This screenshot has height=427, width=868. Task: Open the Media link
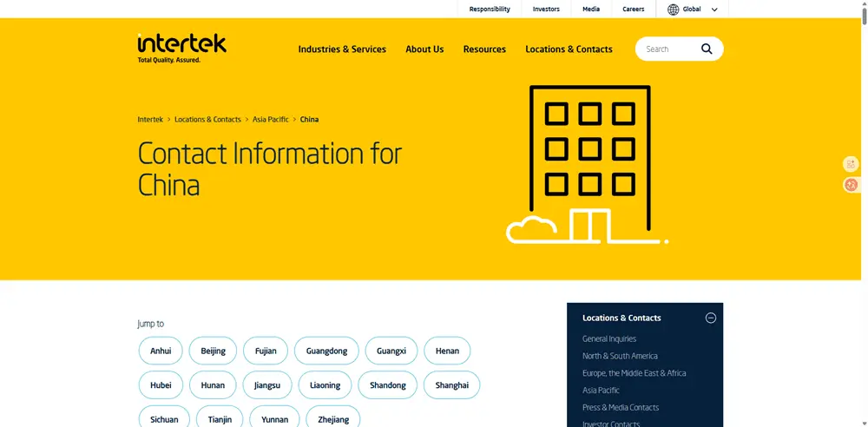(591, 9)
